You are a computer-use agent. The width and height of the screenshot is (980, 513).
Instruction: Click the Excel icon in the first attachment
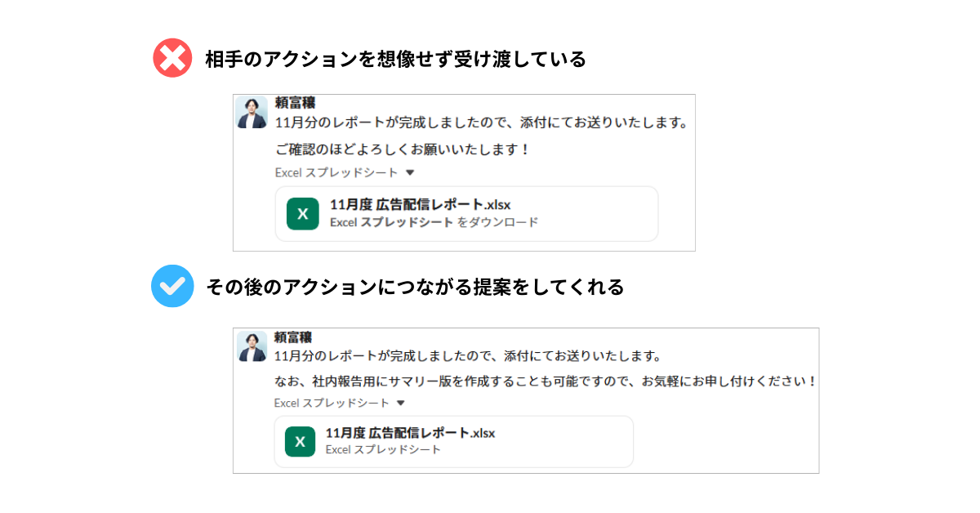(x=302, y=214)
